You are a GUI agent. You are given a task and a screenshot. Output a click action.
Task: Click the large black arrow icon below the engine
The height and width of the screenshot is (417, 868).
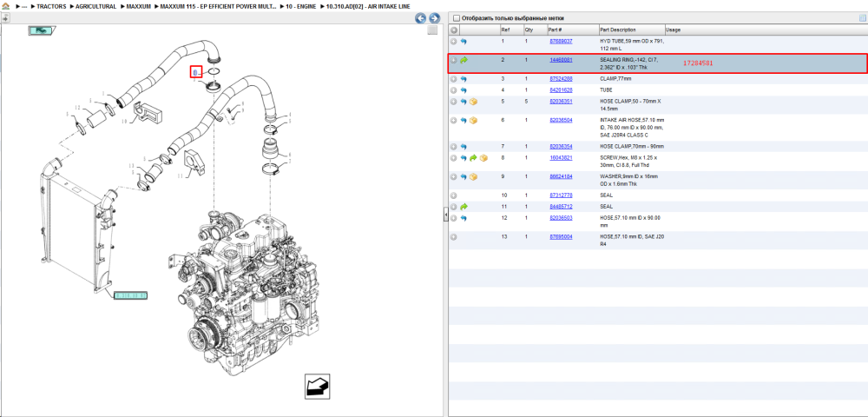tap(317, 386)
